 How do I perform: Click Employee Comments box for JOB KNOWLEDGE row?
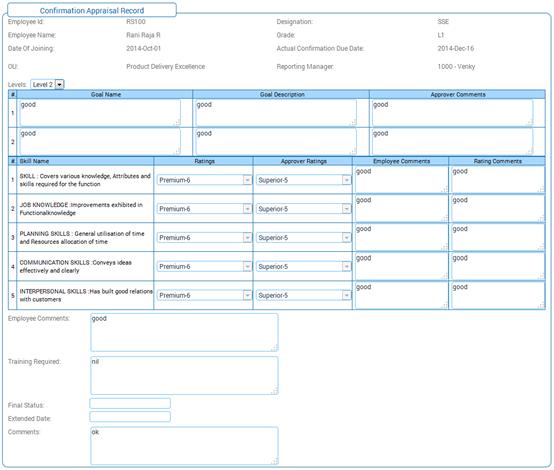(x=401, y=209)
